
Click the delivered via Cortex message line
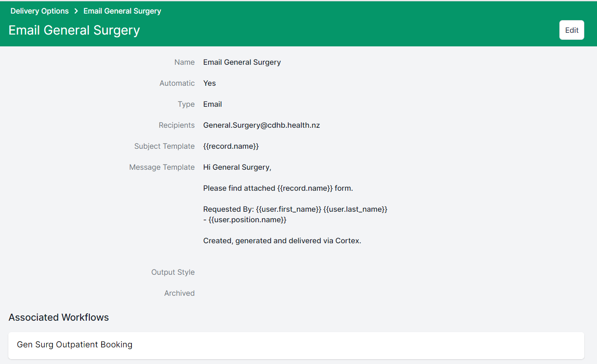click(282, 241)
